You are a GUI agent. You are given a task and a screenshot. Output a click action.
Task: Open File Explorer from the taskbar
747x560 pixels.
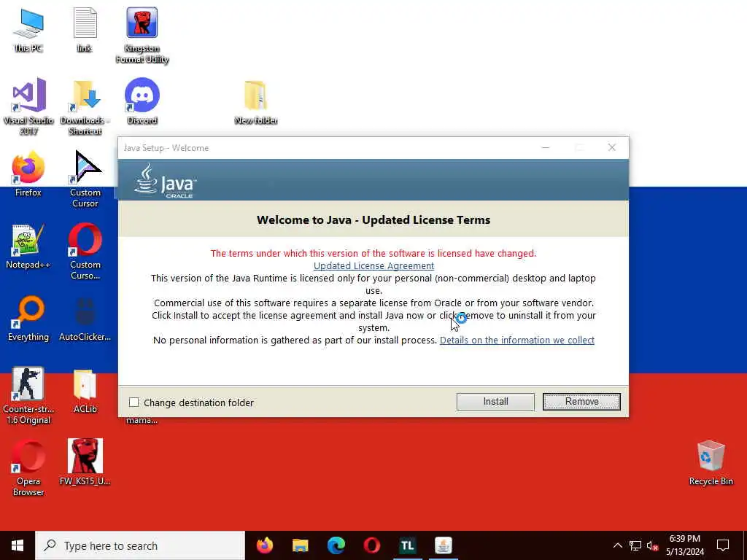point(300,545)
